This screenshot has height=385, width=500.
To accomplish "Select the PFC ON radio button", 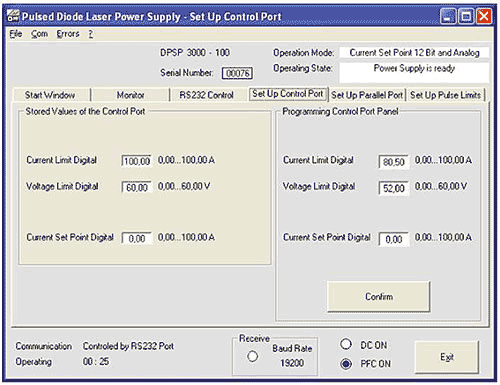I will pos(346,364).
